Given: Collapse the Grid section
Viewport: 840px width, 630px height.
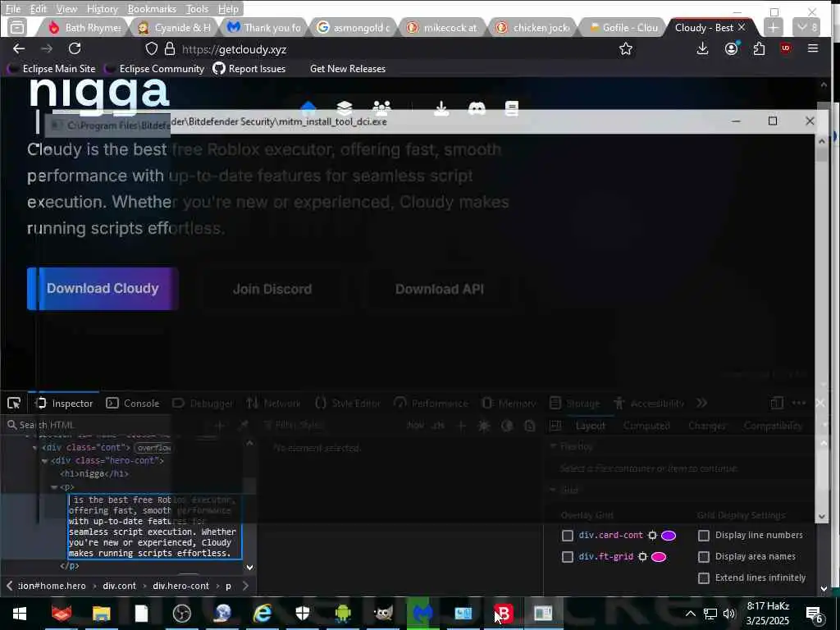Looking at the screenshot, I should tap(554, 491).
